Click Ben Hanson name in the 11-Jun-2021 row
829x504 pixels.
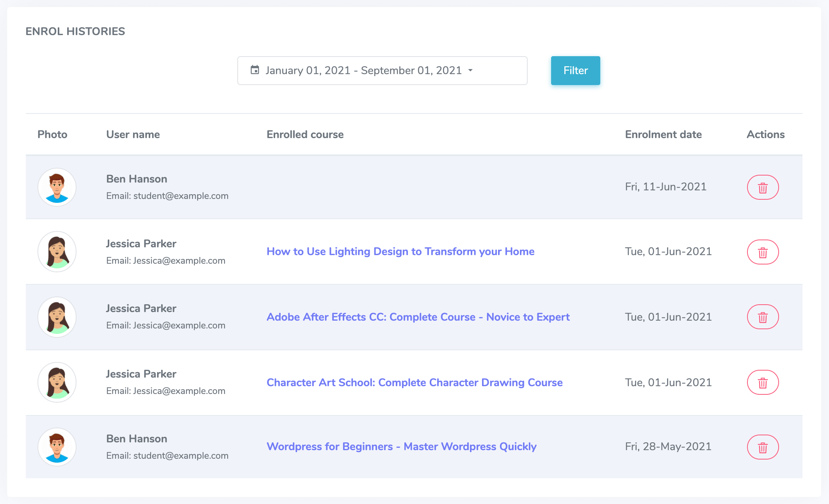tap(137, 179)
